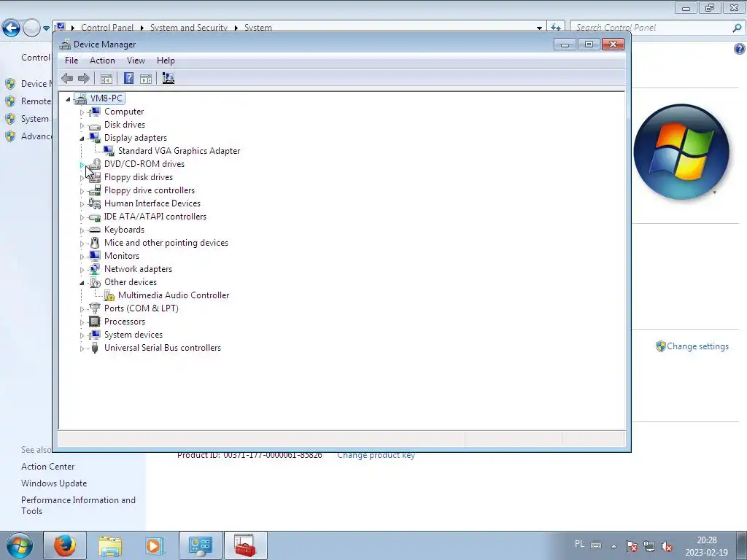Viewport: 747px width, 560px height.
Task: Collapse the Display adapters category
Action: tap(82, 139)
